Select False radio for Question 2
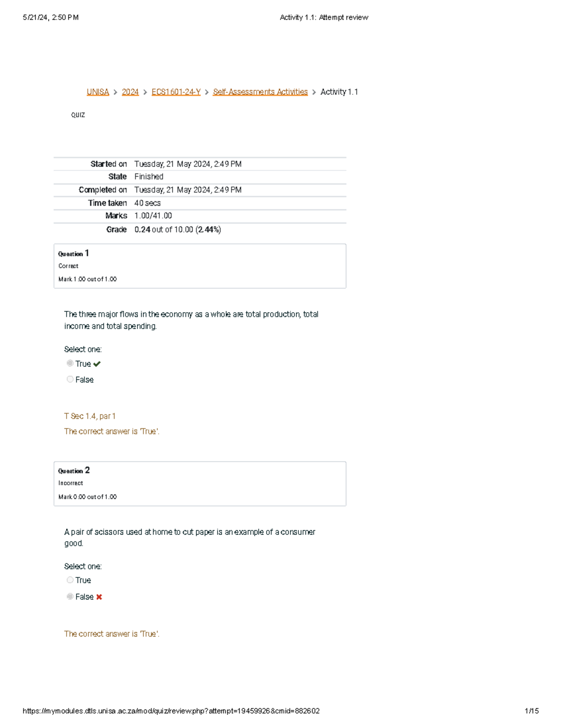 point(70,596)
